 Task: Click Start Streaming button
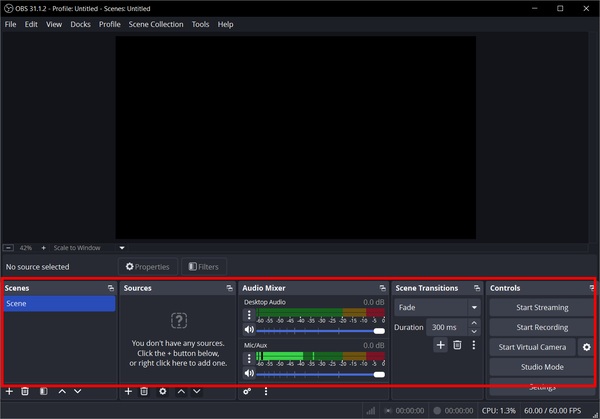(x=541, y=308)
